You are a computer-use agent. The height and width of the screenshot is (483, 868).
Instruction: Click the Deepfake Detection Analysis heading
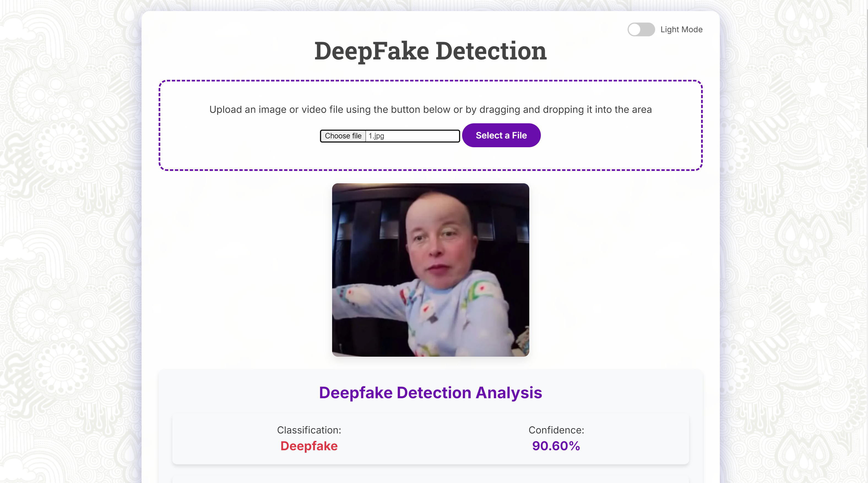(430, 393)
